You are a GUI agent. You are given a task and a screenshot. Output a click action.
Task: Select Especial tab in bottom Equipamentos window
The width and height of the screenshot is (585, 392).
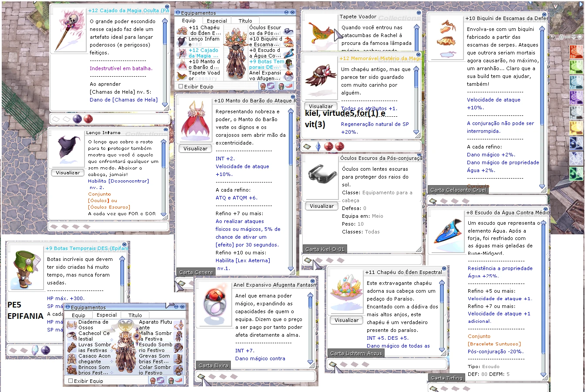click(x=106, y=315)
